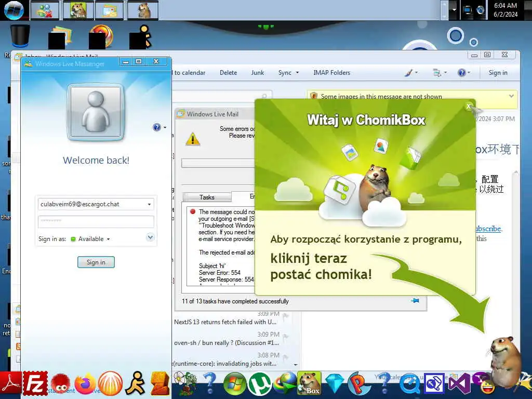Launch the red-blue P icon app

(x=359, y=384)
